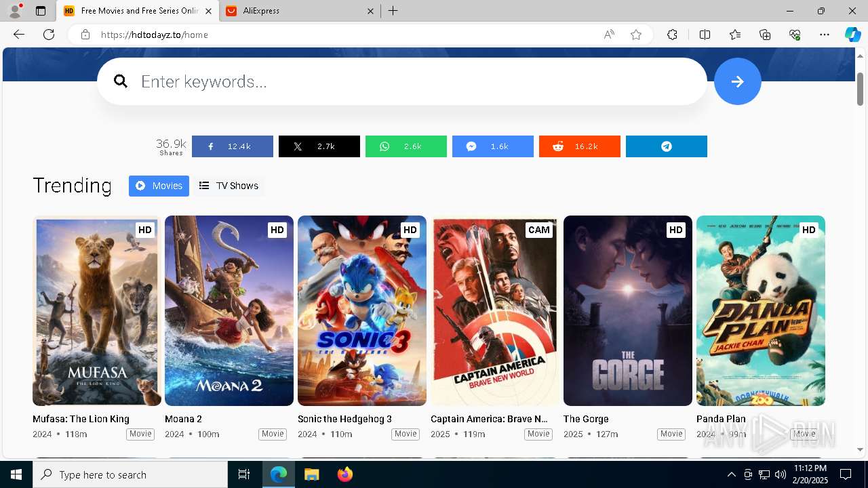The width and height of the screenshot is (868, 488).
Task: Show hidden tray icons chevron
Action: tap(731, 474)
